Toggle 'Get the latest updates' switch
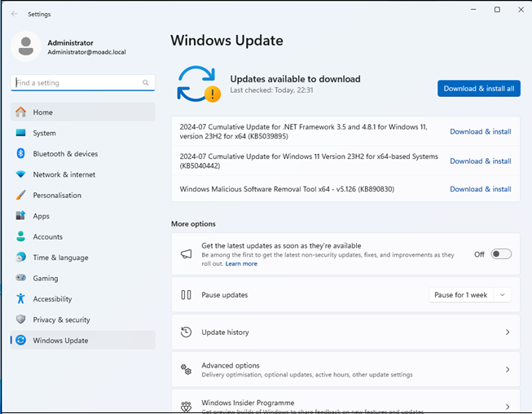 coord(501,254)
